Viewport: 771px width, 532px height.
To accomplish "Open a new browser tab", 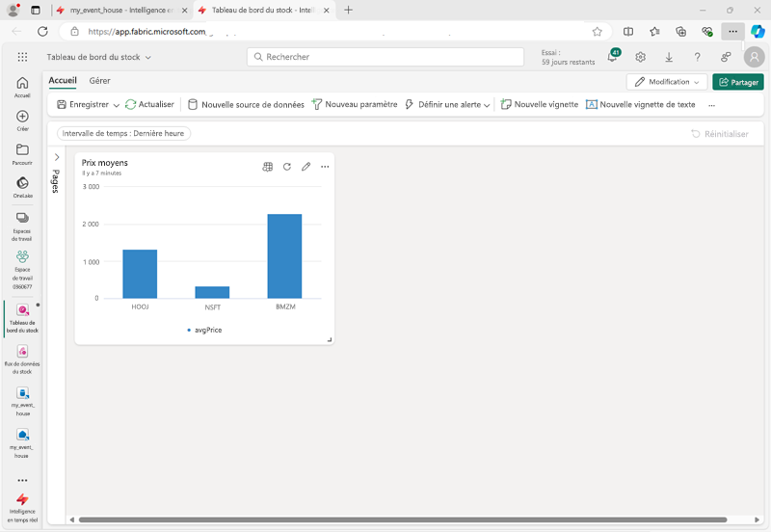I will pos(348,10).
